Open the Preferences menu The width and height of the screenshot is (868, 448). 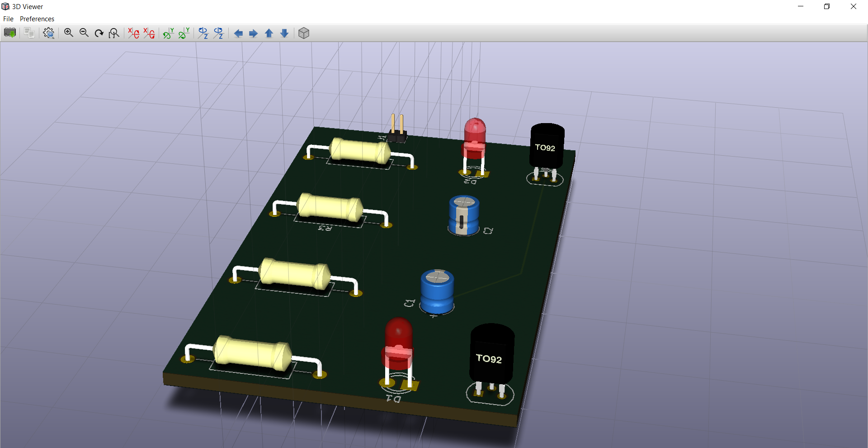click(37, 19)
